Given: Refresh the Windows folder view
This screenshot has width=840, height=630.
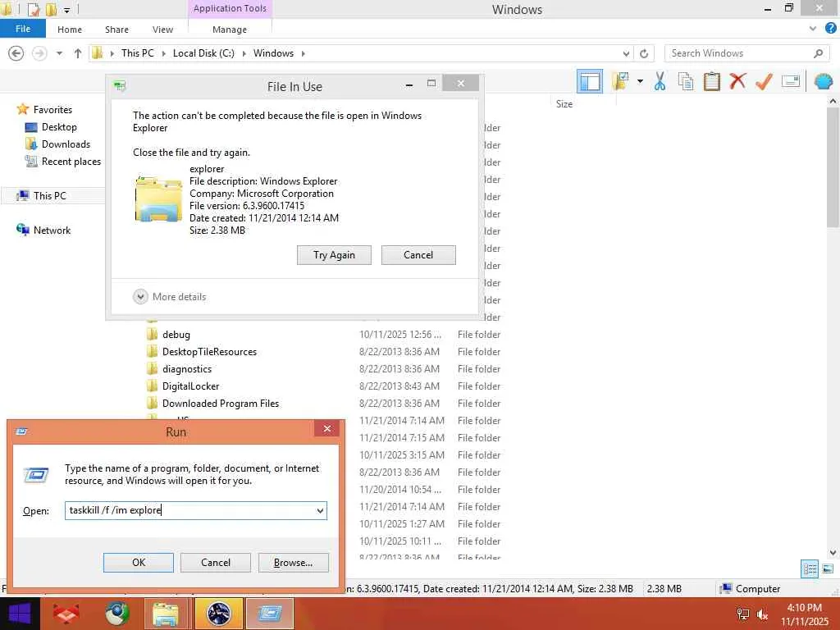Looking at the screenshot, I should [x=644, y=53].
